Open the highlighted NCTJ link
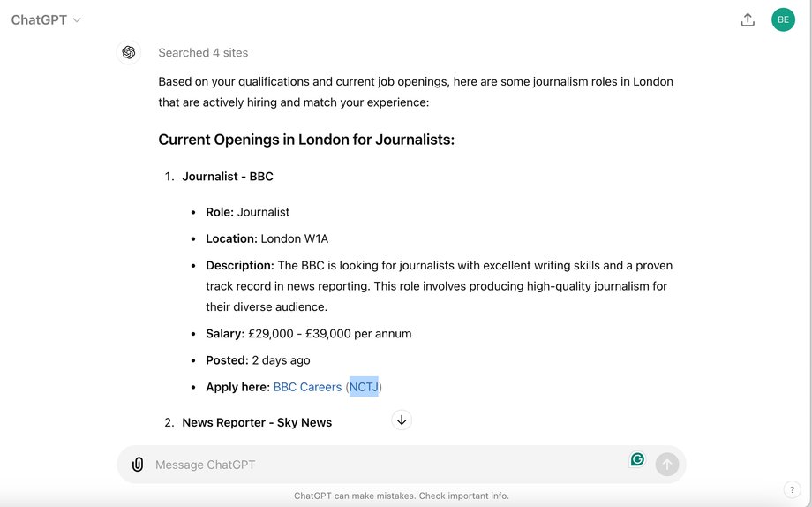The image size is (812, 507). [x=364, y=387]
